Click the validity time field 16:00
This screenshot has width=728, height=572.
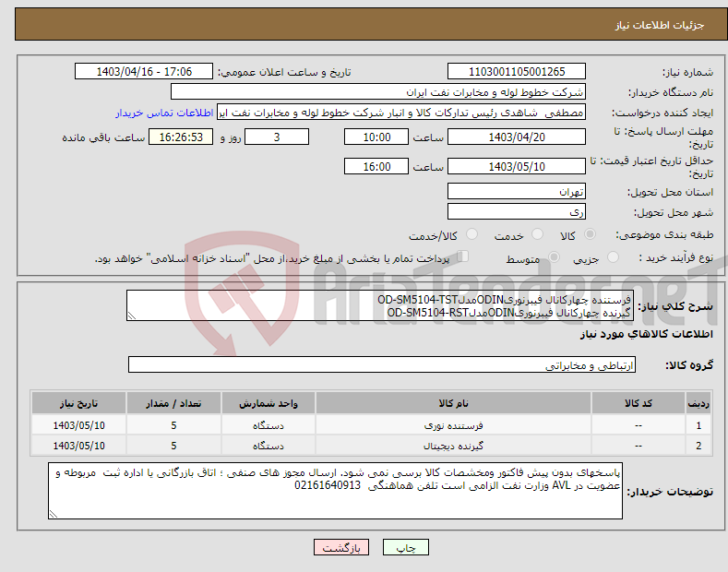(x=376, y=166)
